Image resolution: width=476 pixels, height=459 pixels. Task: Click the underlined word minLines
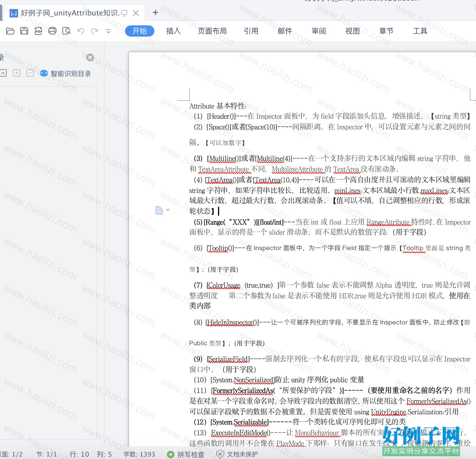coord(348,191)
